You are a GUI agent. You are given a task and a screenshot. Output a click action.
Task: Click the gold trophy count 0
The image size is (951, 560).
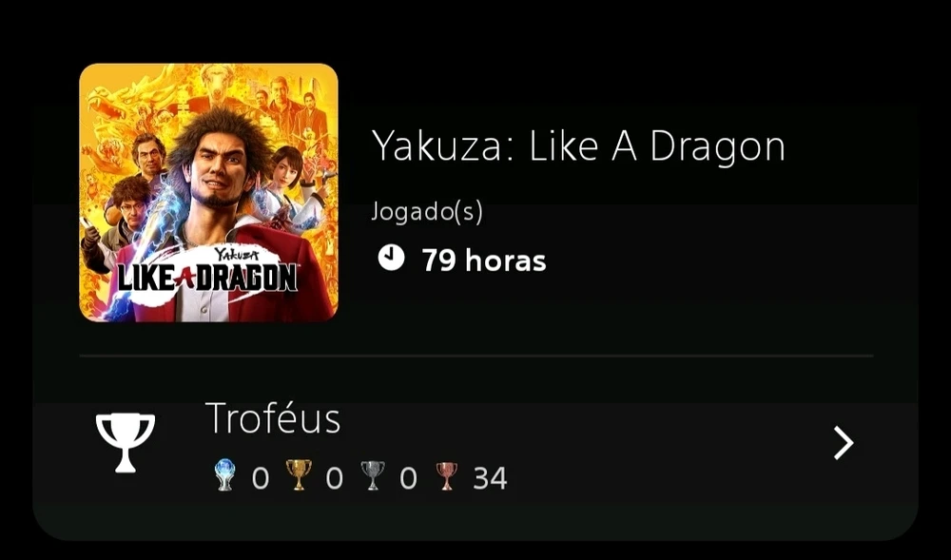coord(334,478)
